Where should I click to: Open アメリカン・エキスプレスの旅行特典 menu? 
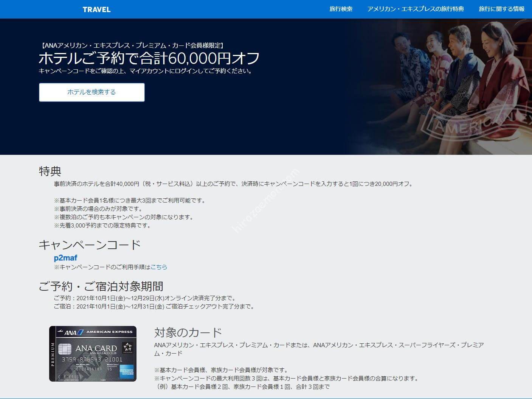(x=416, y=9)
